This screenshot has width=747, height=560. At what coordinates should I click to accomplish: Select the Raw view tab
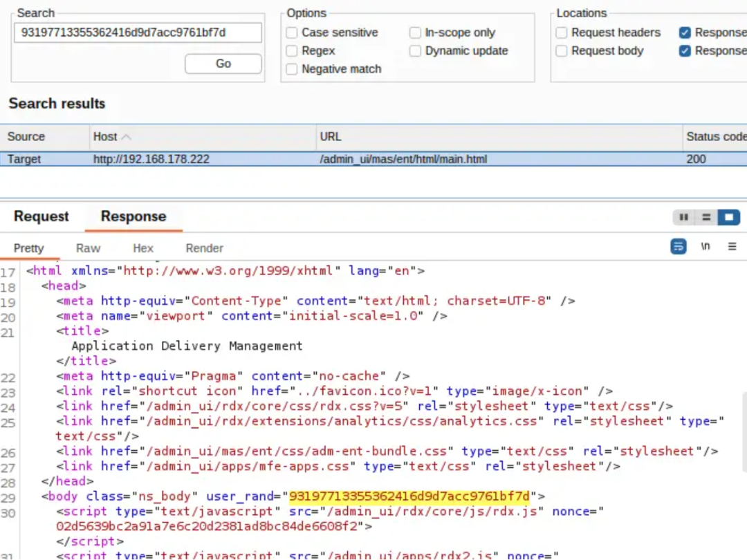88,248
